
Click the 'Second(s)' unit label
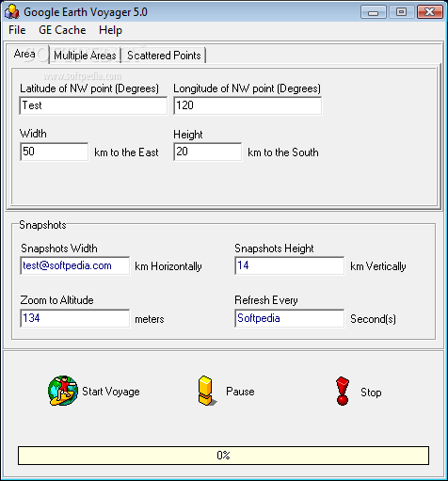coord(373,319)
